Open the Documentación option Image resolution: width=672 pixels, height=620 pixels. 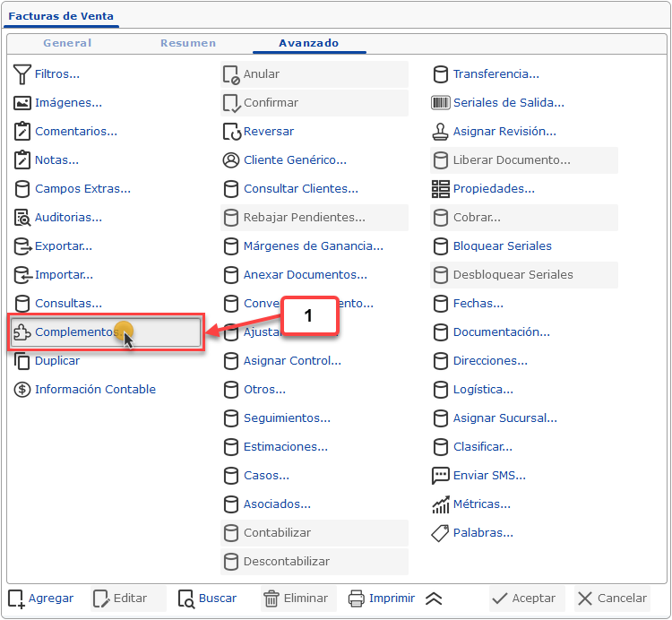pyautogui.click(x=502, y=332)
